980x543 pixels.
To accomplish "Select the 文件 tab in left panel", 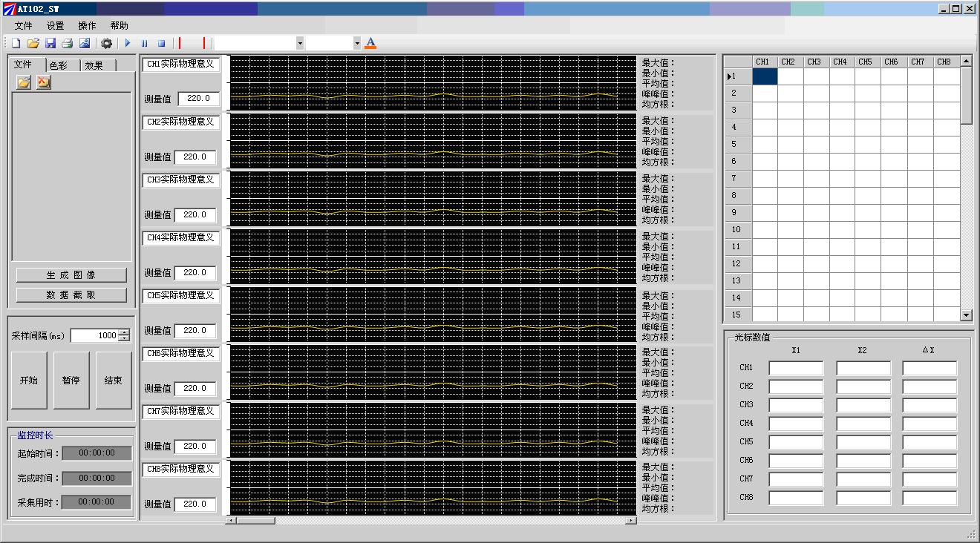I will [x=27, y=65].
